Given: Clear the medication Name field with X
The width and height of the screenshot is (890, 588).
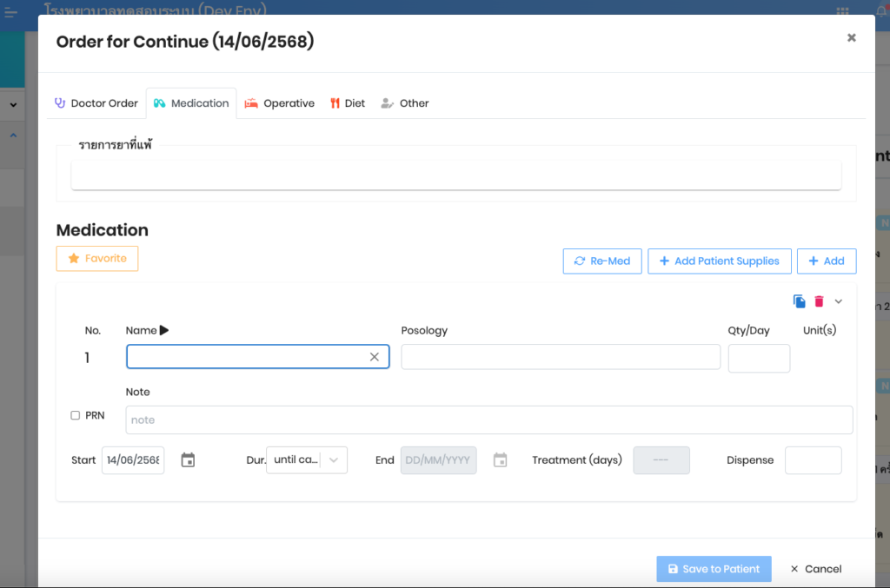Looking at the screenshot, I should [x=375, y=357].
